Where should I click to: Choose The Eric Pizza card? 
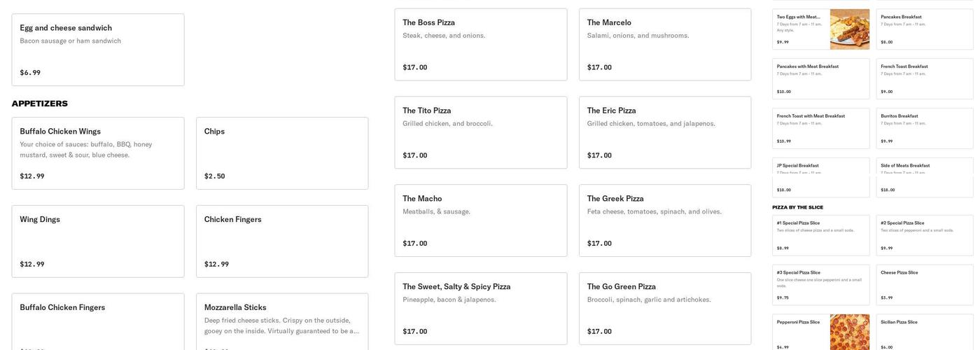point(665,132)
